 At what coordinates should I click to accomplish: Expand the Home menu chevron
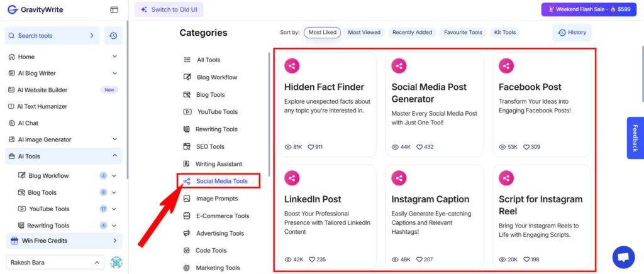pyautogui.click(x=114, y=57)
